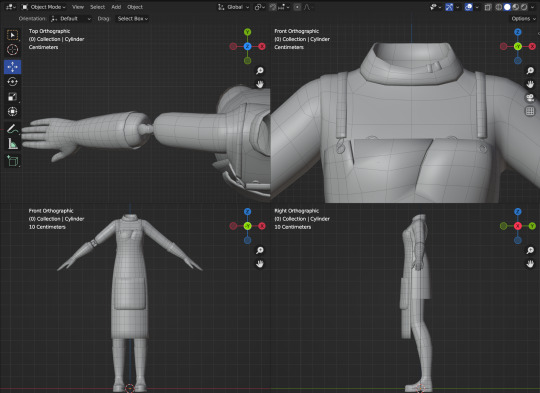
Task: Toggle proportional editing in header
Action: tap(297, 7)
